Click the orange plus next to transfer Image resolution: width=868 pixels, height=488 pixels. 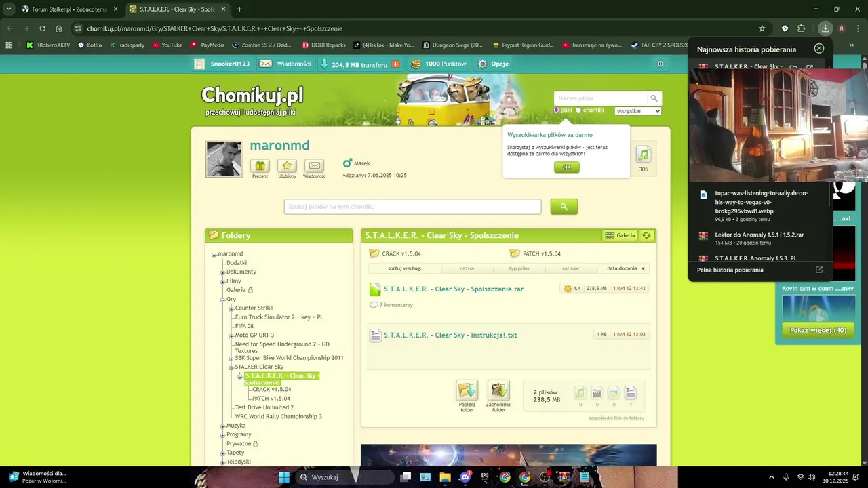tap(395, 64)
